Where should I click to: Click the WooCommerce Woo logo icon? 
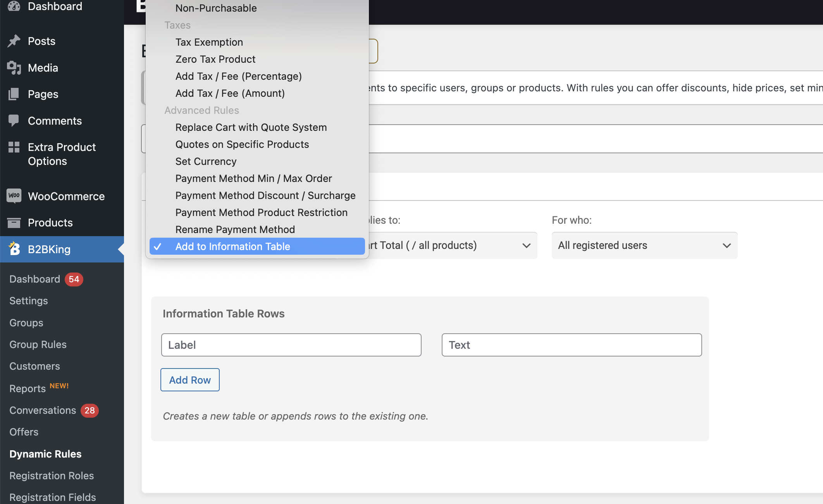click(x=14, y=196)
